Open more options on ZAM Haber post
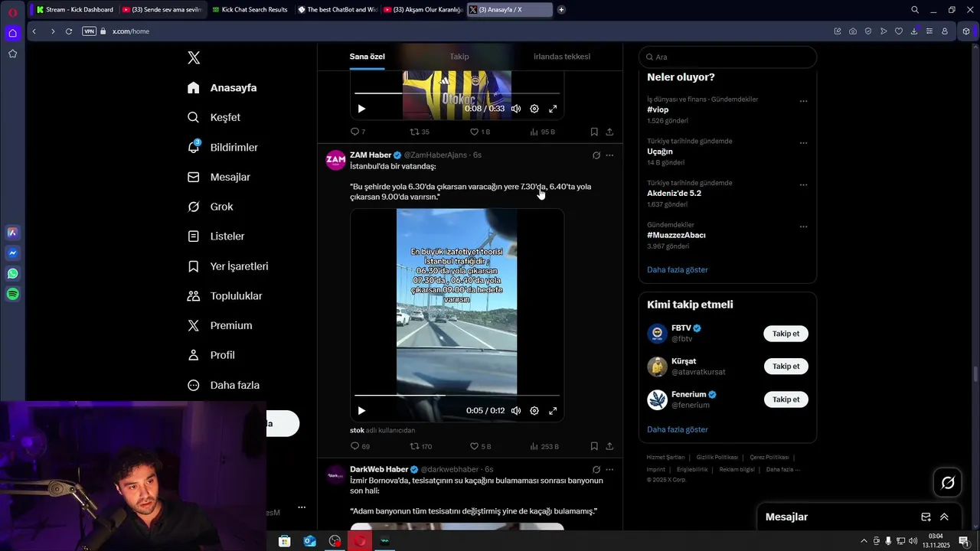Image resolution: width=980 pixels, height=551 pixels. pos(609,155)
